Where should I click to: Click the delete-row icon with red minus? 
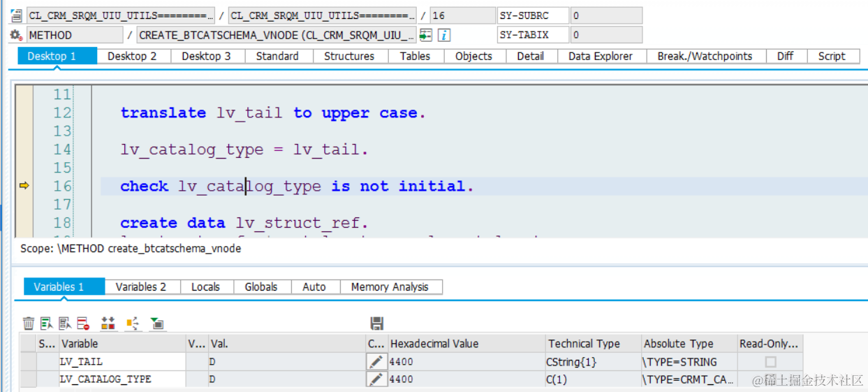pos(83,323)
